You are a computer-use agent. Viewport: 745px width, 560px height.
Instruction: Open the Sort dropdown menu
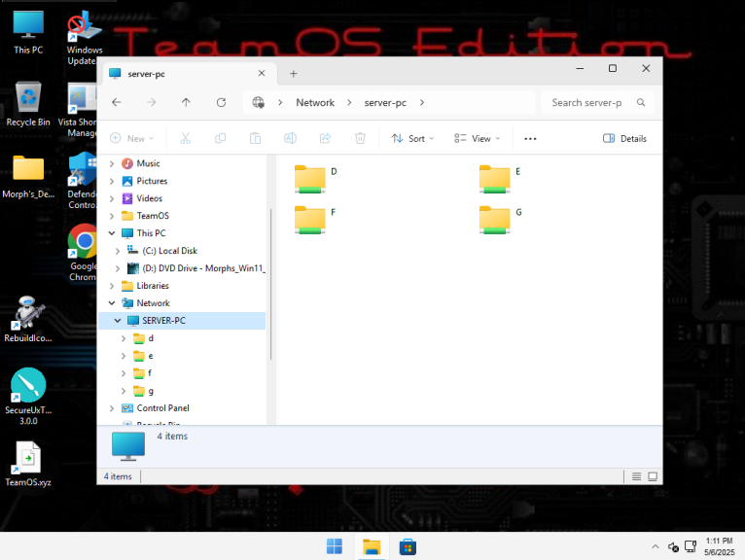412,139
